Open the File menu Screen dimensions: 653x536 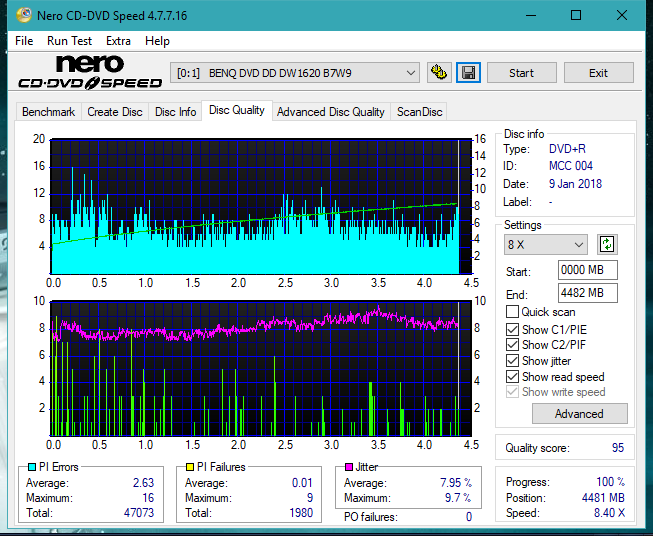24,41
